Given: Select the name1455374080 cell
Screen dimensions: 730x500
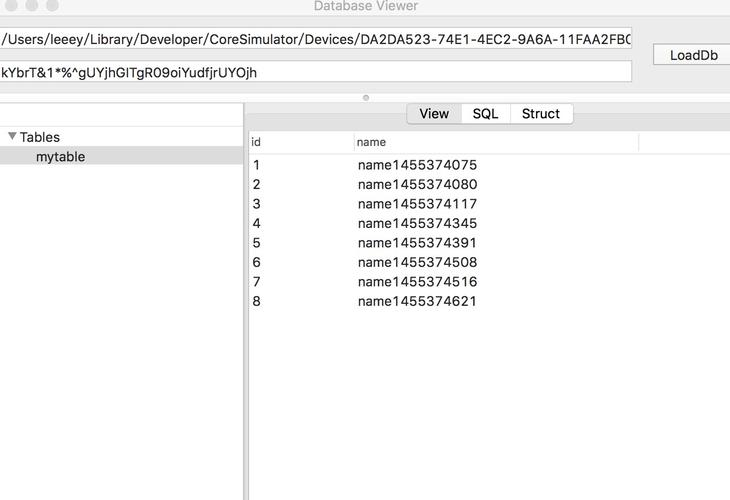Looking at the screenshot, I should pyautogui.click(x=417, y=184).
